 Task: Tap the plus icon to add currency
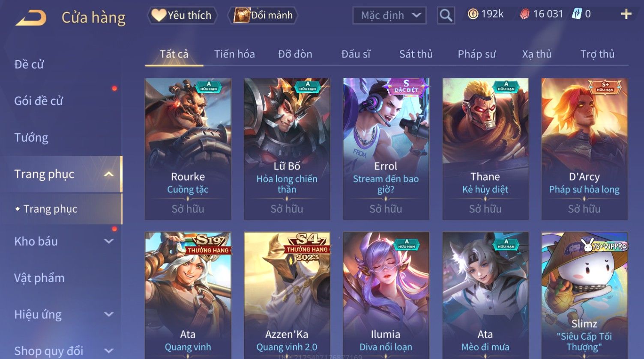tap(626, 14)
